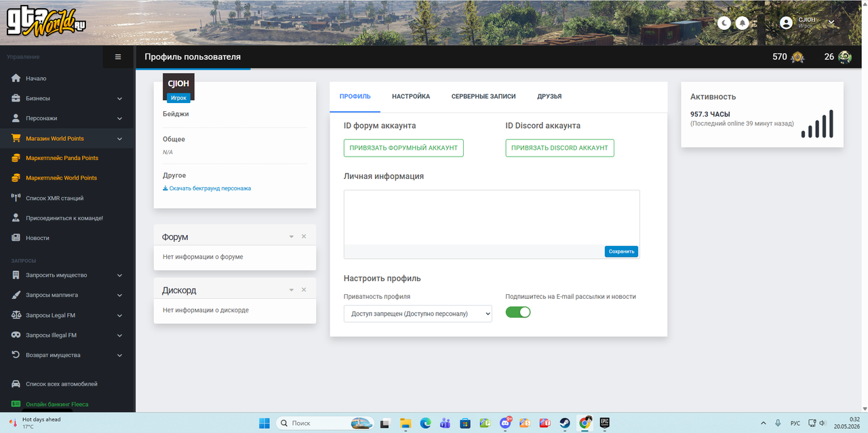Image resolution: width=868 pixels, height=433 pixels.
Task: Open Epic Games launcher from taskbar
Action: (x=604, y=423)
